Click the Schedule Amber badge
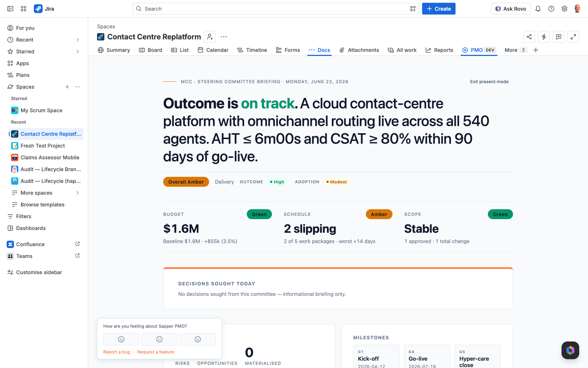The height and width of the screenshot is (368, 588). (x=379, y=214)
